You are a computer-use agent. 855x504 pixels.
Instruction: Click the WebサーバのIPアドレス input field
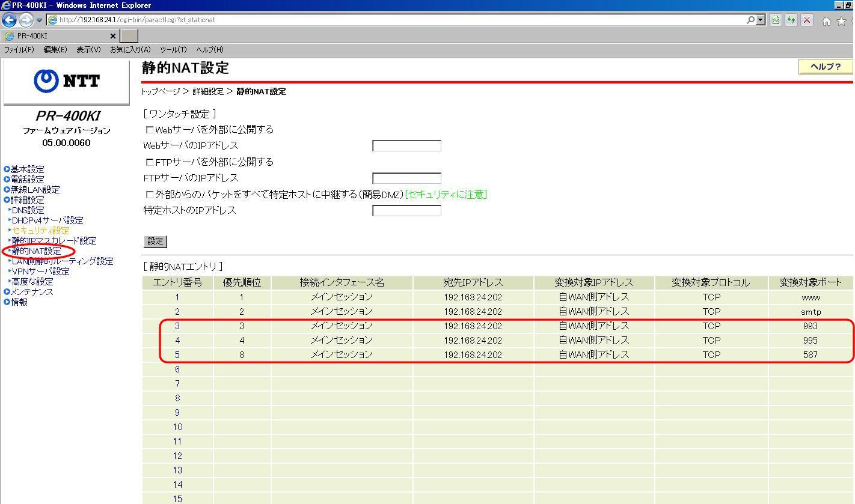[x=406, y=146]
